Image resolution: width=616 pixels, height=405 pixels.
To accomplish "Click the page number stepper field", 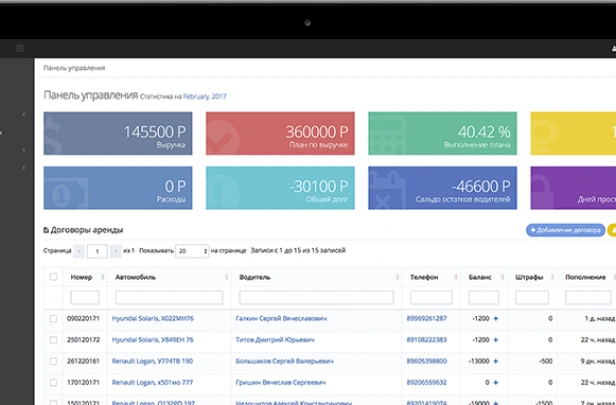I will point(96,251).
